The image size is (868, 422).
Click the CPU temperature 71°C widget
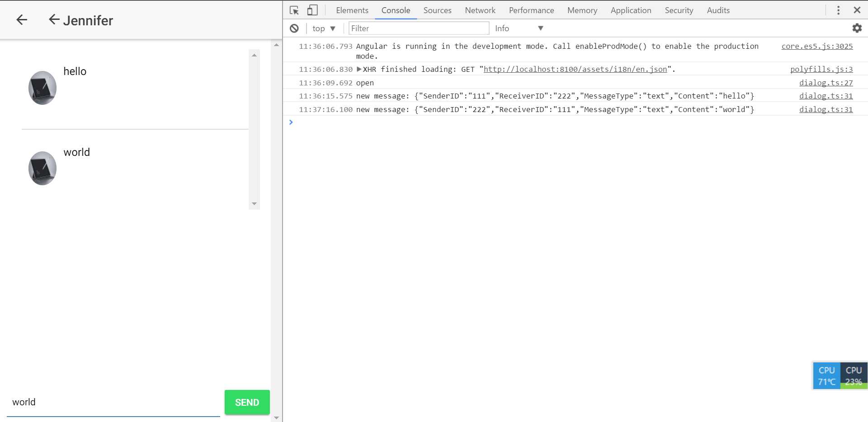click(826, 376)
